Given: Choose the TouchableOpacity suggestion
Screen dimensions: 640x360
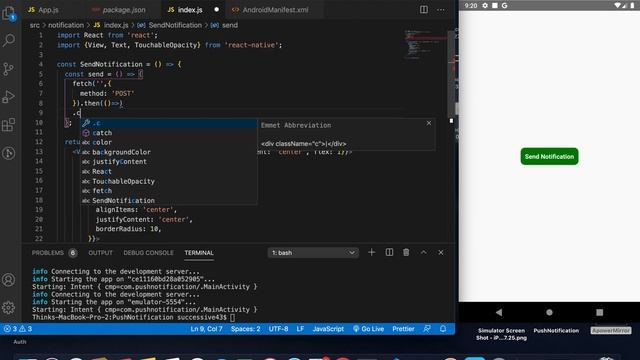Looking at the screenshot, I should point(169,181).
